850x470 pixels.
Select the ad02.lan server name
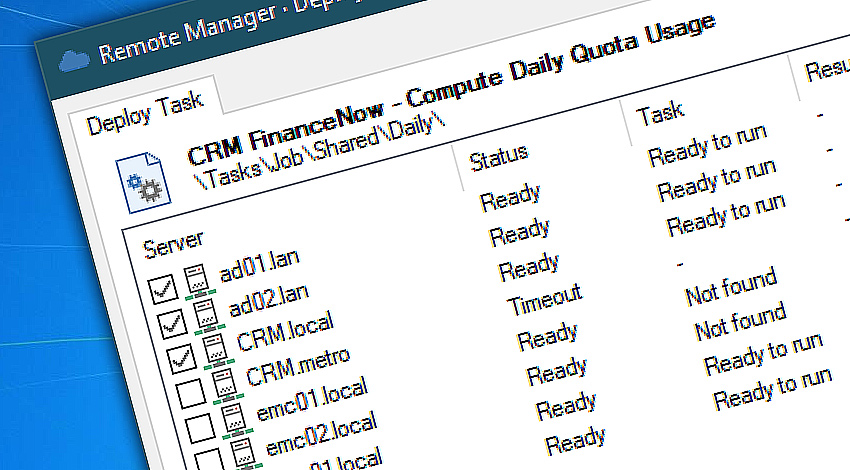[269, 301]
